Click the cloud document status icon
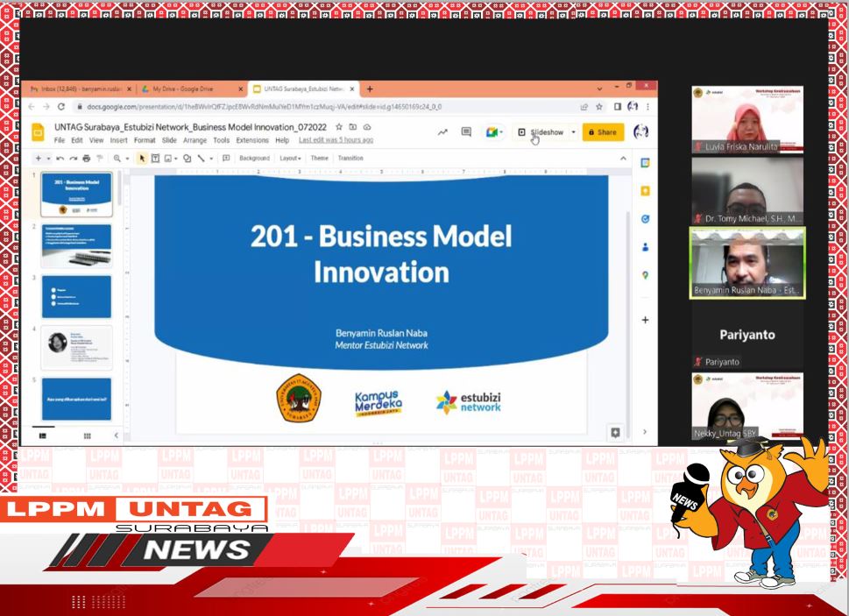 pos(367,127)
